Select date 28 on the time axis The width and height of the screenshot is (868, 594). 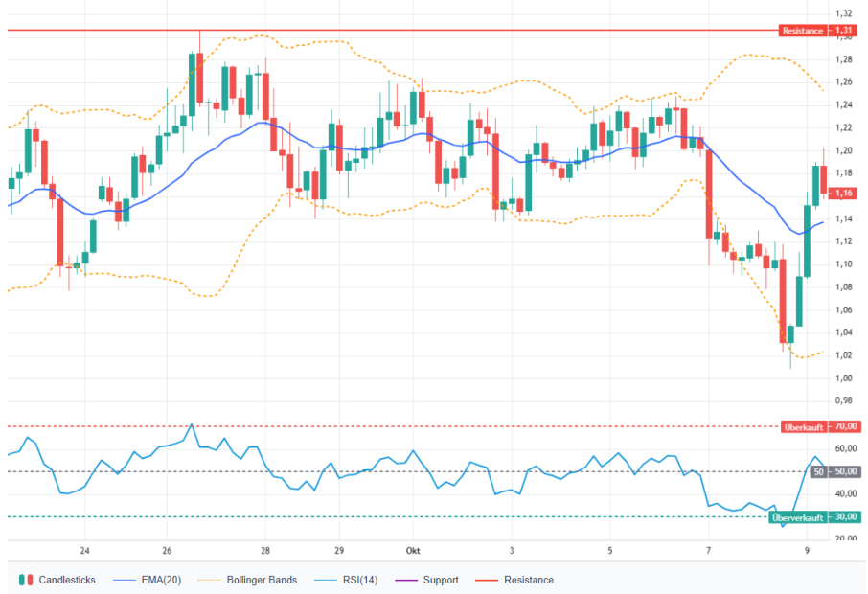265,550
